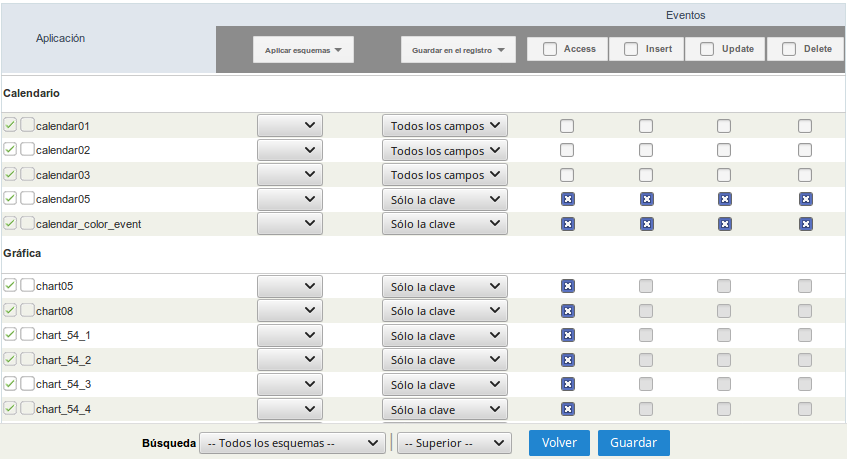Click the green checkmark for calendar01
Viewport: 847px width, 459px height.
[x=10, y=125]
